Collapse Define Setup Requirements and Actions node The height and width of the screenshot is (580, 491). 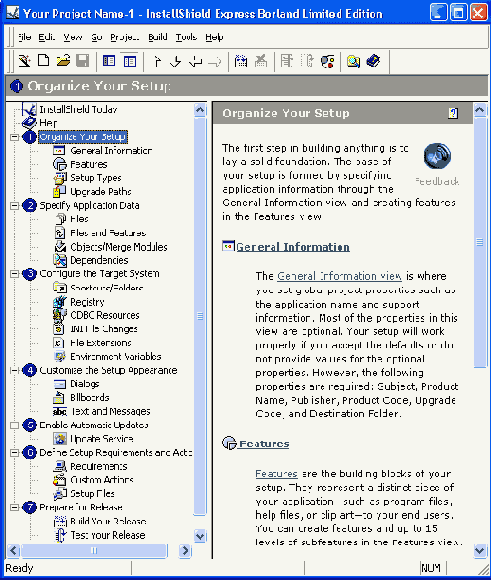coord(14,453)
